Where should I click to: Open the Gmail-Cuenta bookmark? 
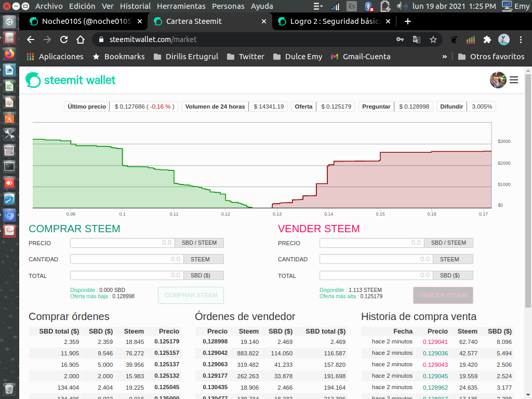click(x=361, y=57)
